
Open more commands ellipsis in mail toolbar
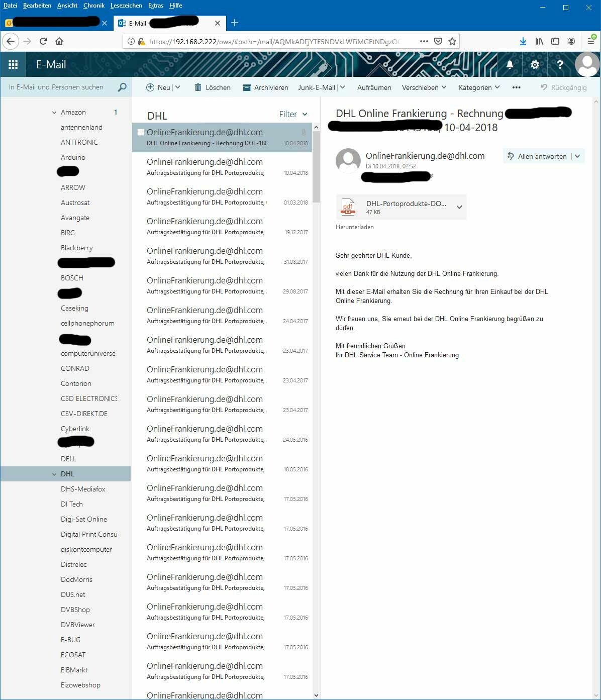[x=516, y=87]
